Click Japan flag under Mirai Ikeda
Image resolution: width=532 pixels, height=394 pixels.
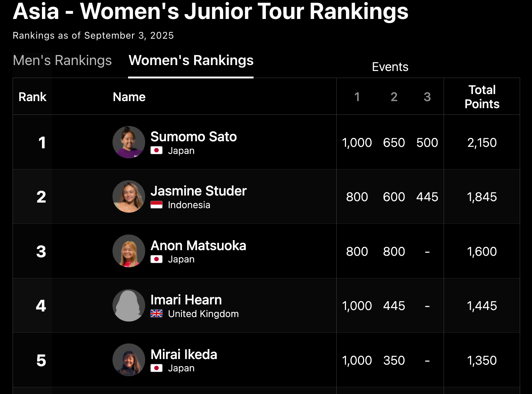tap(156, 368)
